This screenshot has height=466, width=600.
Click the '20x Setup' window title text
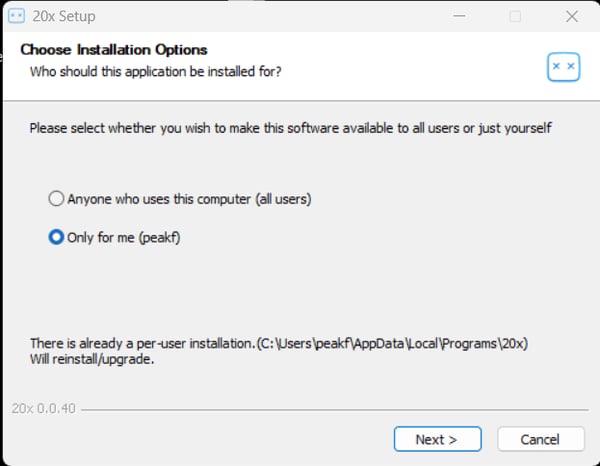[64, 17]
